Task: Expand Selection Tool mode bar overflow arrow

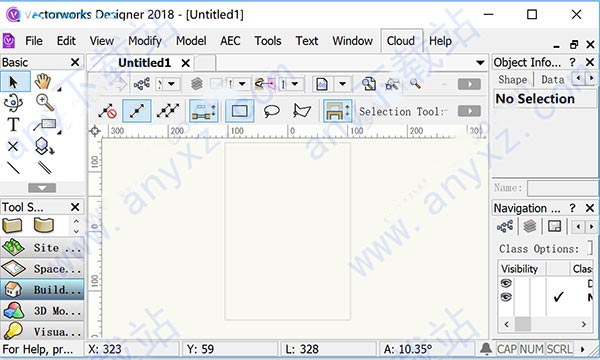Action: (x=469, y=111)
